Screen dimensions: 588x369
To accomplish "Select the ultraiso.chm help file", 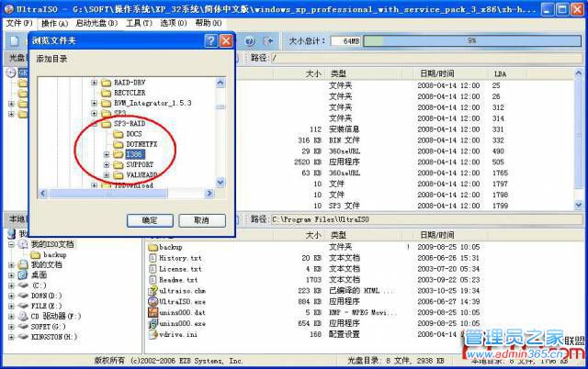I will (177, 290).
